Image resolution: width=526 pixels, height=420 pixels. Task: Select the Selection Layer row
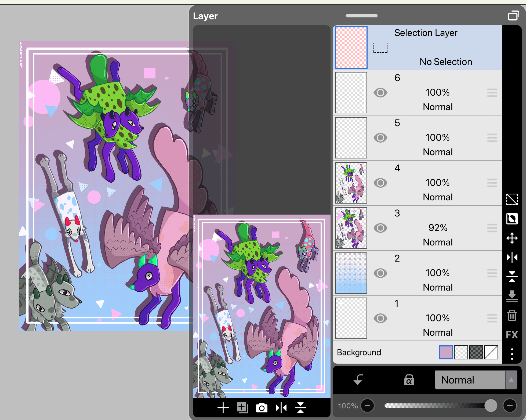click(x=430, y=48)
